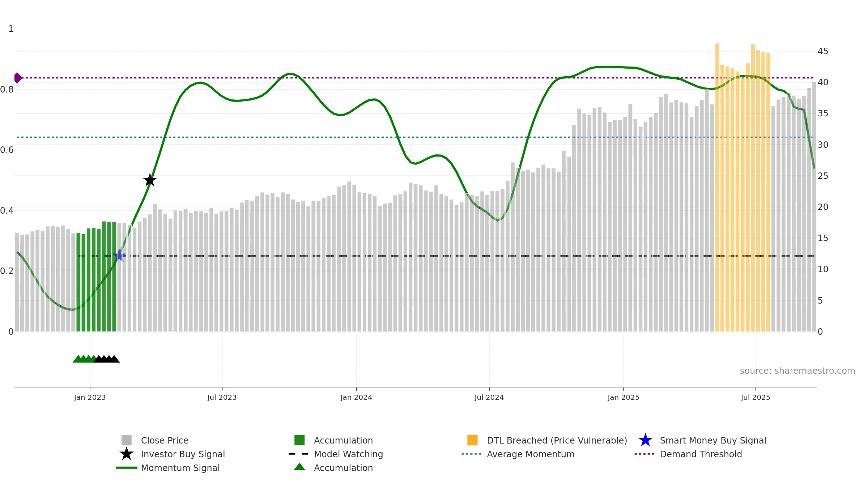Click the Jan 2024 axis label
The image size is (868, 488).
point(356,397)
